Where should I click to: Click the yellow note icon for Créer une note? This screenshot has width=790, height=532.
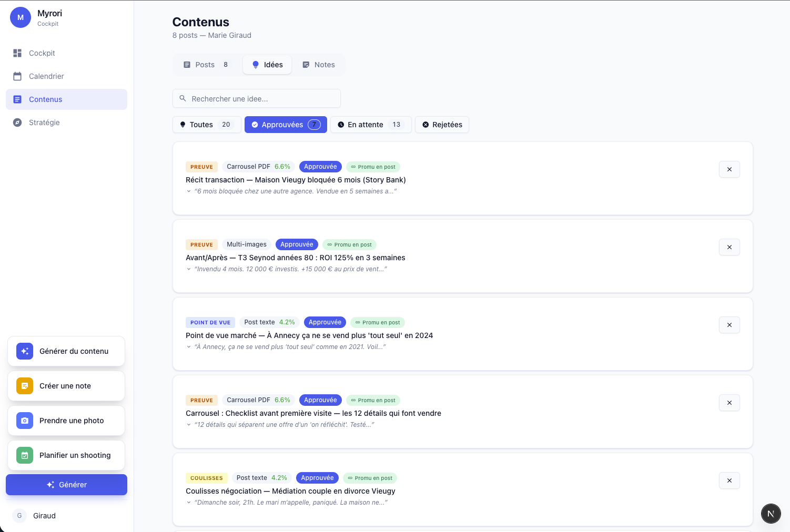[x=25, y=386]
